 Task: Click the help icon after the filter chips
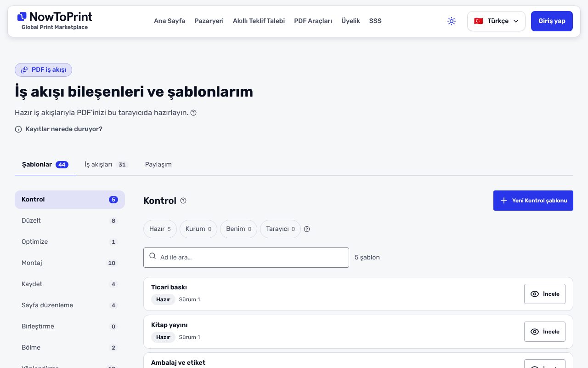[x=307, y=229]
